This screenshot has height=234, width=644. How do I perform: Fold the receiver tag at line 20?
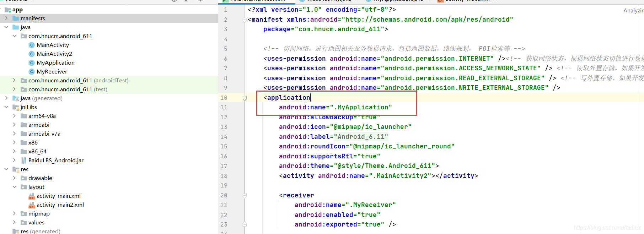(x=245, y=195)
